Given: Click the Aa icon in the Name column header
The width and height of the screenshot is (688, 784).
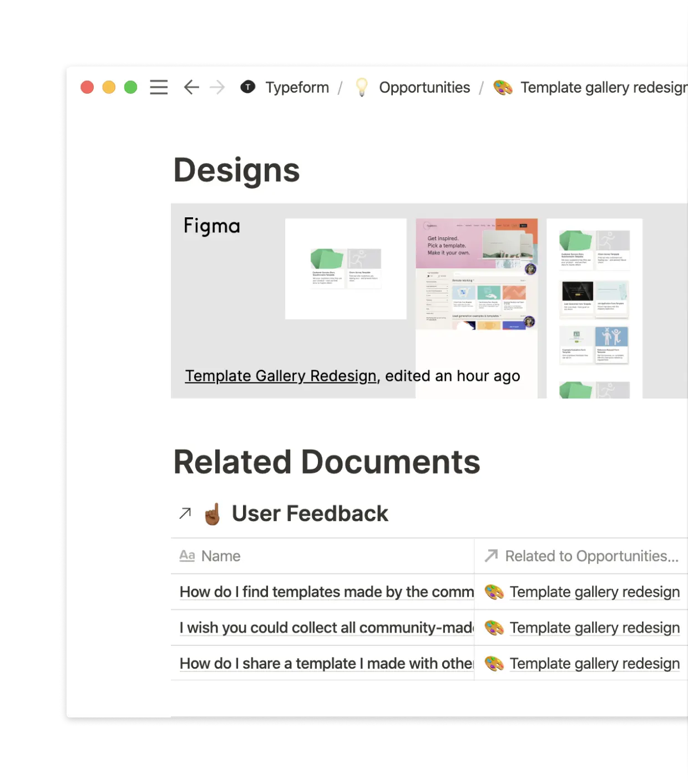Looking at the screenshot, I should pyautogui.click(x=186, y=556).
